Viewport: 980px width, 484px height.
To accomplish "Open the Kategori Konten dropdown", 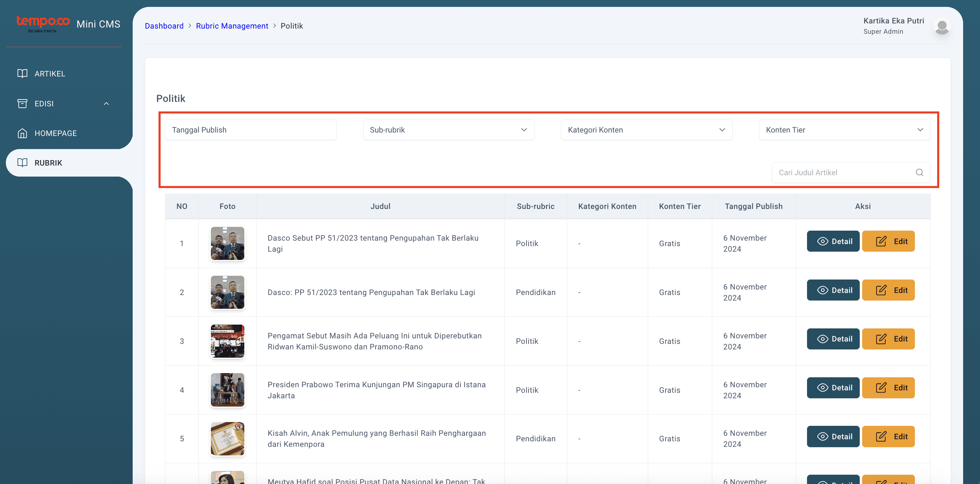I will [x=646, y=130].
